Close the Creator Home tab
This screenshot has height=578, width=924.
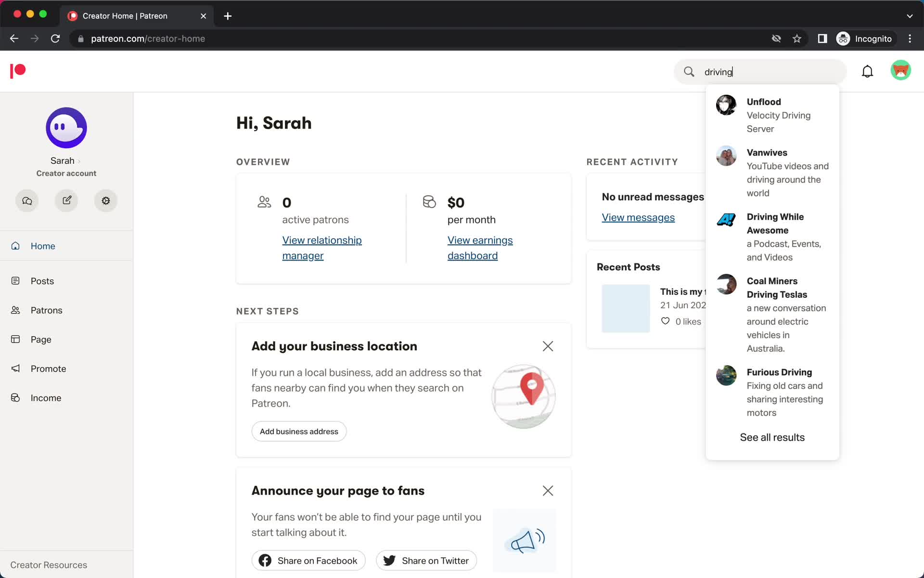204,16
